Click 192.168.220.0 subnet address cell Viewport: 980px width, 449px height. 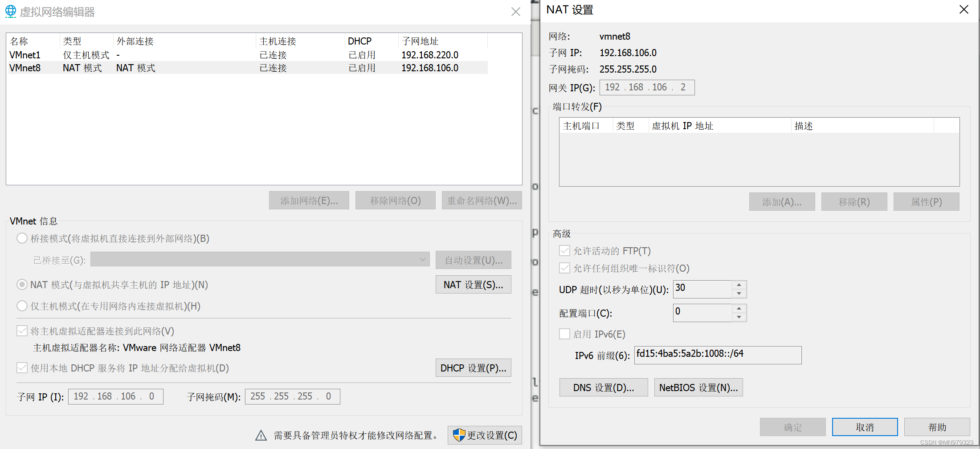click(x=430, y=55)
